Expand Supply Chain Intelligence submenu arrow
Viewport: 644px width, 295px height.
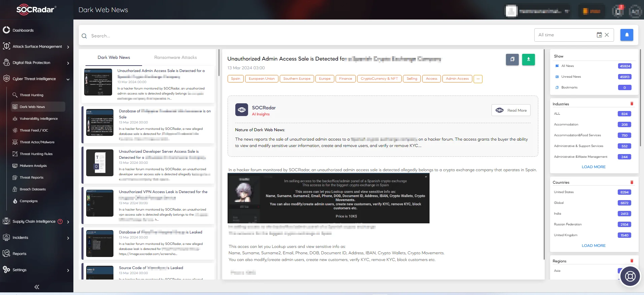pyautogui.click(x=68, y=222)
